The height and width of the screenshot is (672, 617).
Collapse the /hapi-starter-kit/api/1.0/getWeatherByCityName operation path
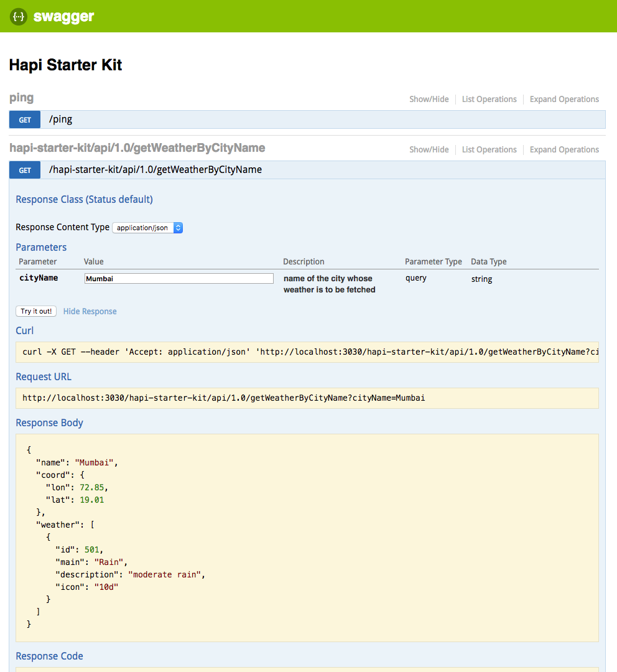pyautogui.click(x=155, y=170)
